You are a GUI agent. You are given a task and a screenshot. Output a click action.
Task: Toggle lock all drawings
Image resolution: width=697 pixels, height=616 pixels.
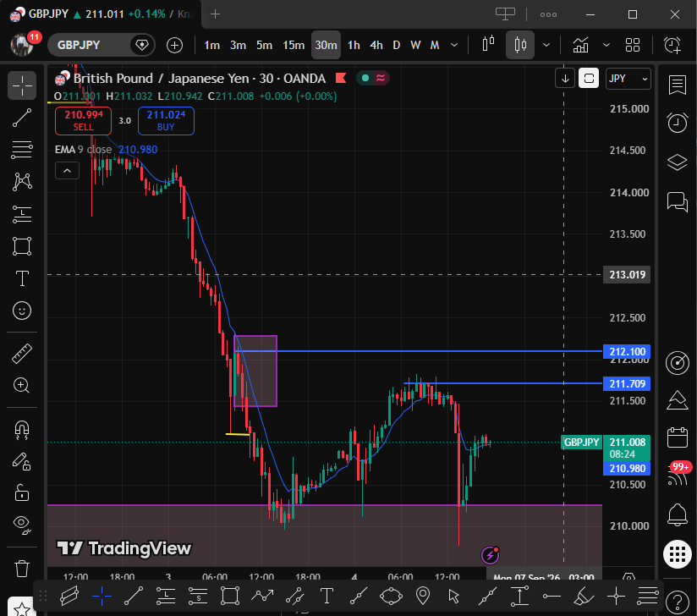(x=22, y=492)
